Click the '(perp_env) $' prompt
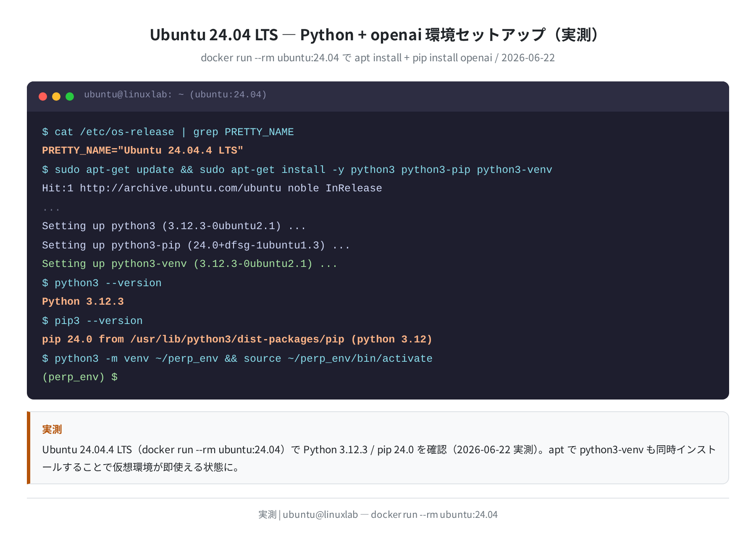The width and height of the screenshot is (756, 538). (80, 377)
